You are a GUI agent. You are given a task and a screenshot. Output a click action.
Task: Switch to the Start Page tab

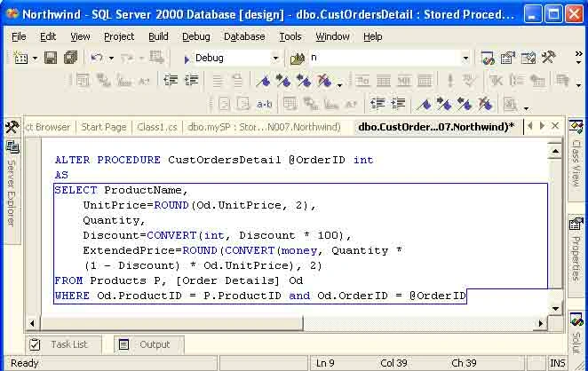pyautogui.click(x=104, y=128)
